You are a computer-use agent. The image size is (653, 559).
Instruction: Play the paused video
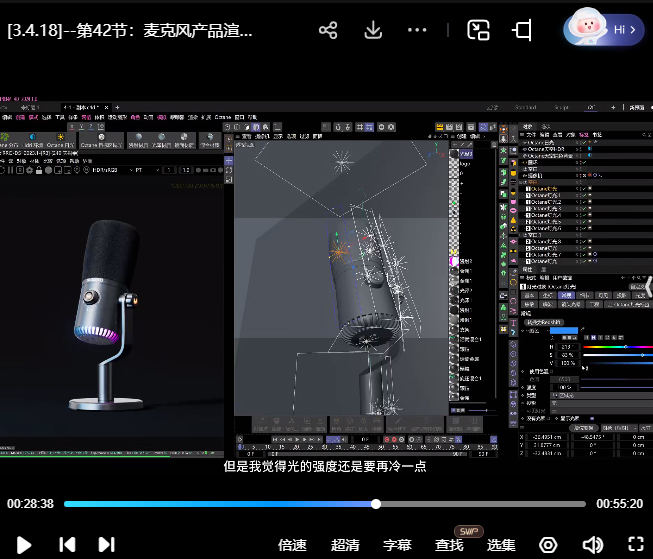(24, 545)
